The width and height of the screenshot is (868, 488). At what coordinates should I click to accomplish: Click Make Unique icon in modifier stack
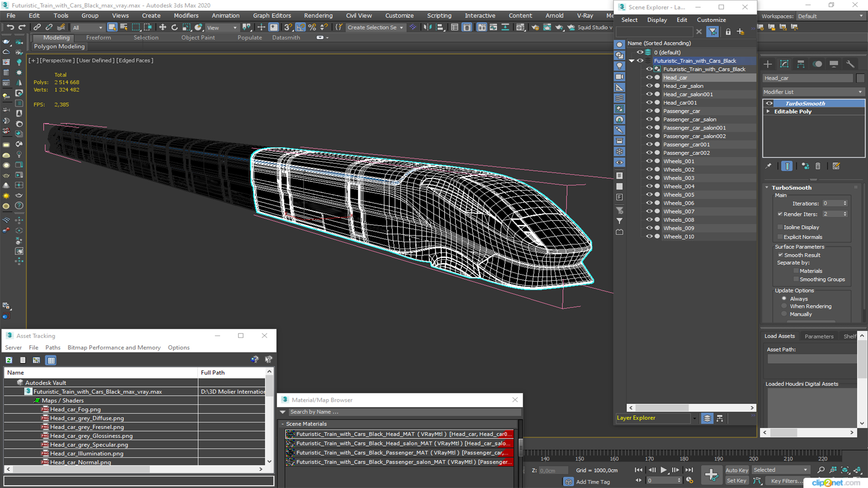[805, 166]
